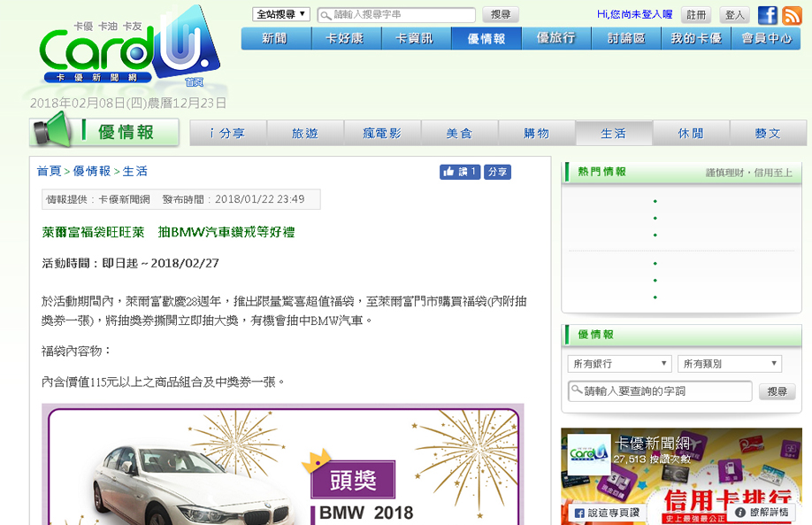
Task: Click the 卡優新聞網 Facebook page title
Action: (x=652, y=444)
